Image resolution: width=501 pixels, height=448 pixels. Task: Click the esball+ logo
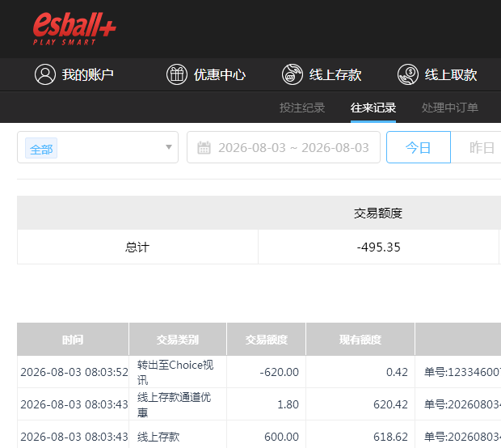74,28
